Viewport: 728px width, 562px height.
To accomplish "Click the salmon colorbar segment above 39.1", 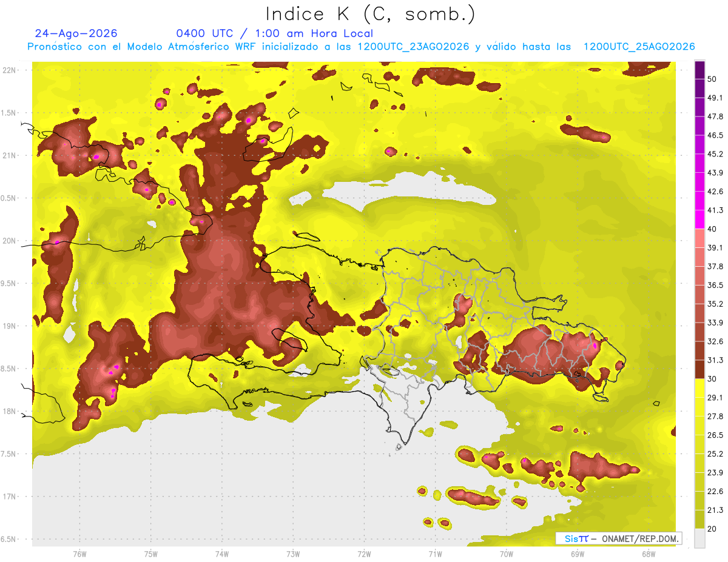I will click(699, 238).
